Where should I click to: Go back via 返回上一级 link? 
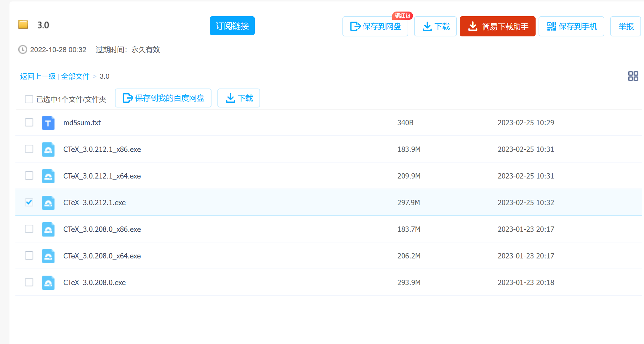(x=38, y=76)
